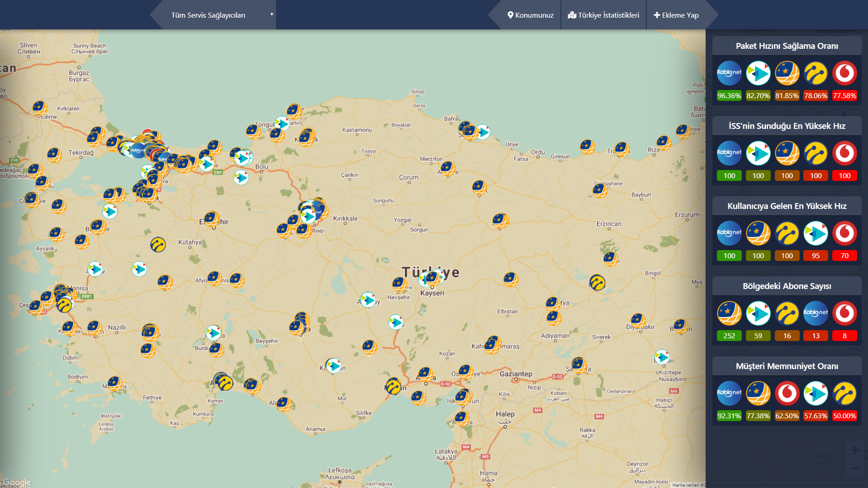The image size is (868, 488).
Task: Click TurkNet icon above 57.63%
Action: [x=816, y=393]
